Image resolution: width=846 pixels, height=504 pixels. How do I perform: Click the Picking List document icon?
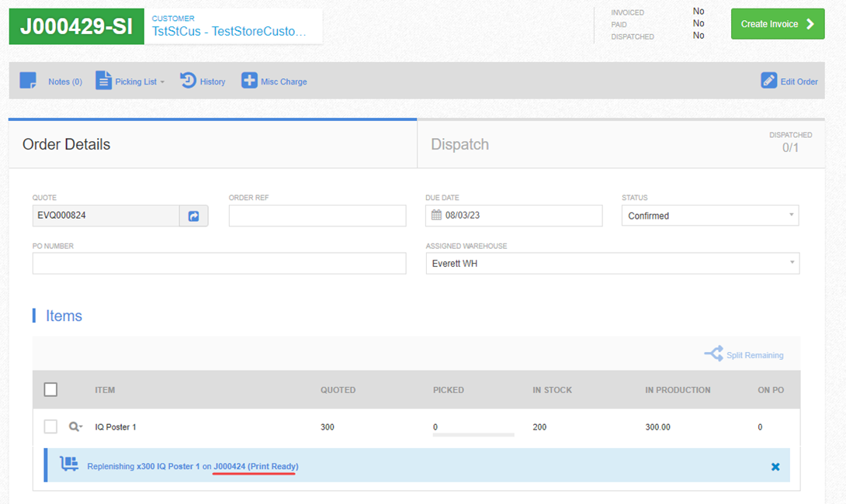[x=103, y=81]
